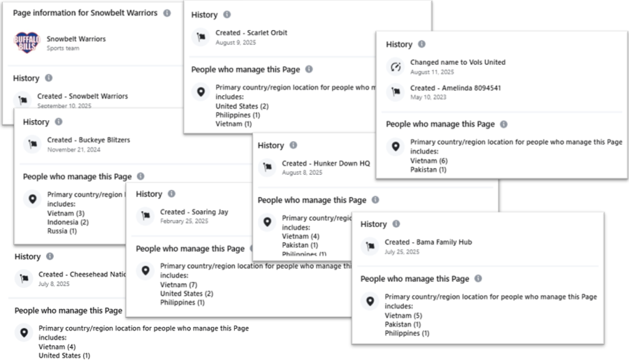Click the History info icon above Soaring Jay
This screenshot has width=629, height=364.
[x=171, y=194]
